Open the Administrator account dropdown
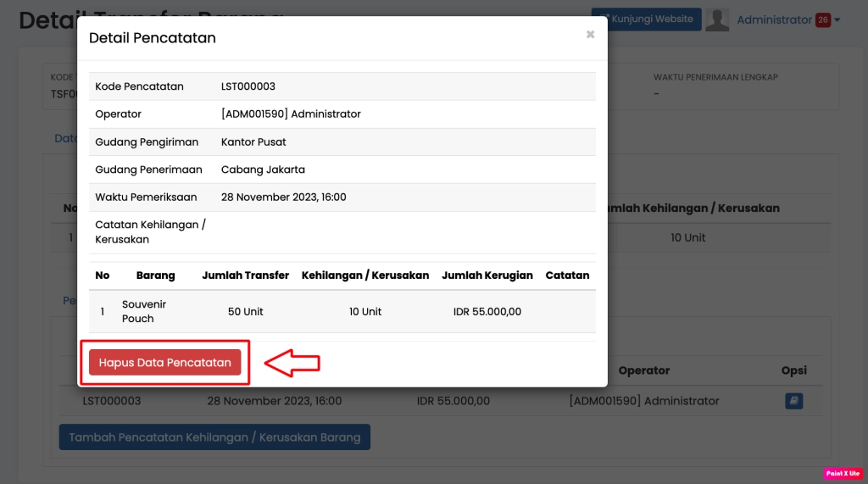 789,20
